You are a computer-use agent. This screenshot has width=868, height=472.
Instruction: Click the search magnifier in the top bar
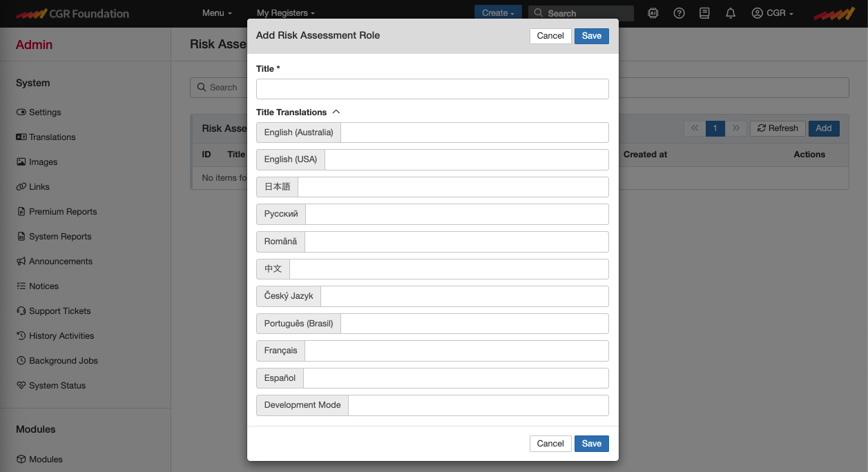point(537,12)
